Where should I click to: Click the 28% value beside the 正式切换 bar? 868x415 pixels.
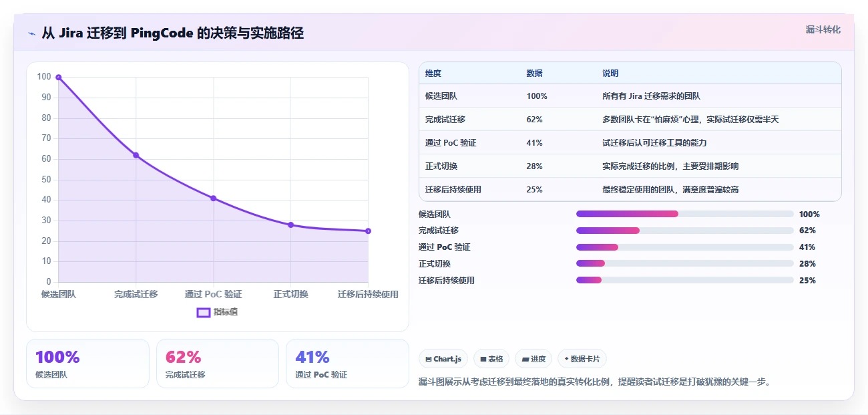tap(807, 264)
